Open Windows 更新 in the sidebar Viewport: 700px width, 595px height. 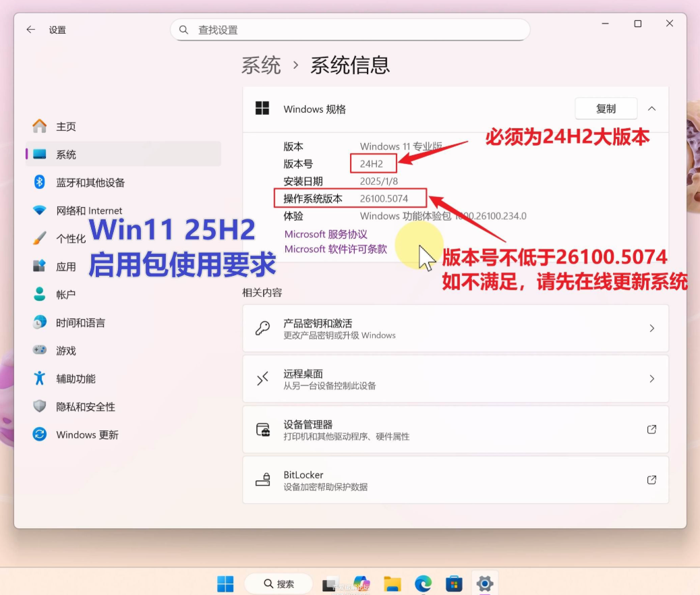coord(87,435)
